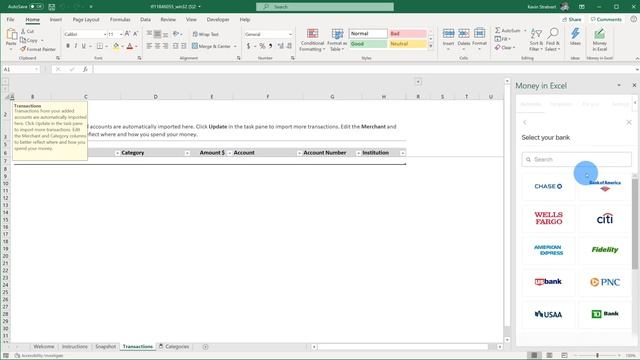Switch to the Insert ribbon tab
The height and width of the screenshot is (360, 640).
56,20
